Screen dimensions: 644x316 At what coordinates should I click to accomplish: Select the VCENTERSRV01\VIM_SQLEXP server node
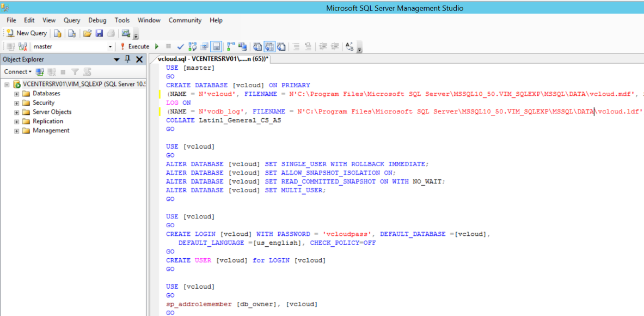pos(84,84)
